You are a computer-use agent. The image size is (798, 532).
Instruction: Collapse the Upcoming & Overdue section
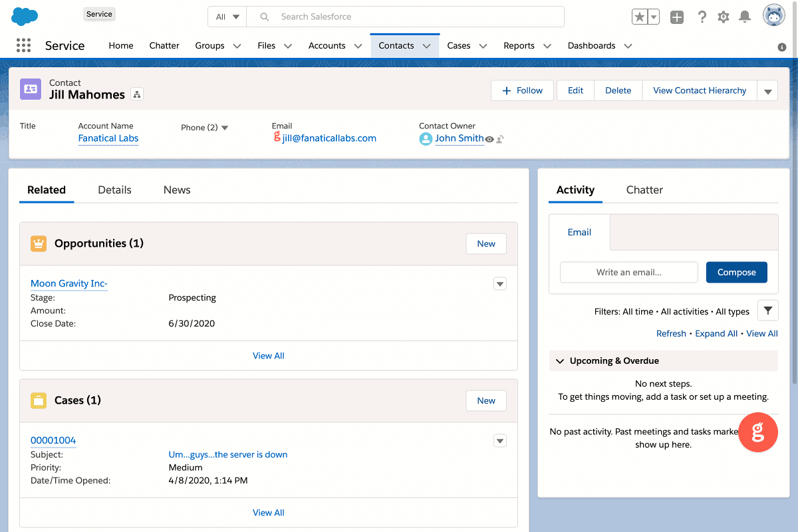click(560, 360)
